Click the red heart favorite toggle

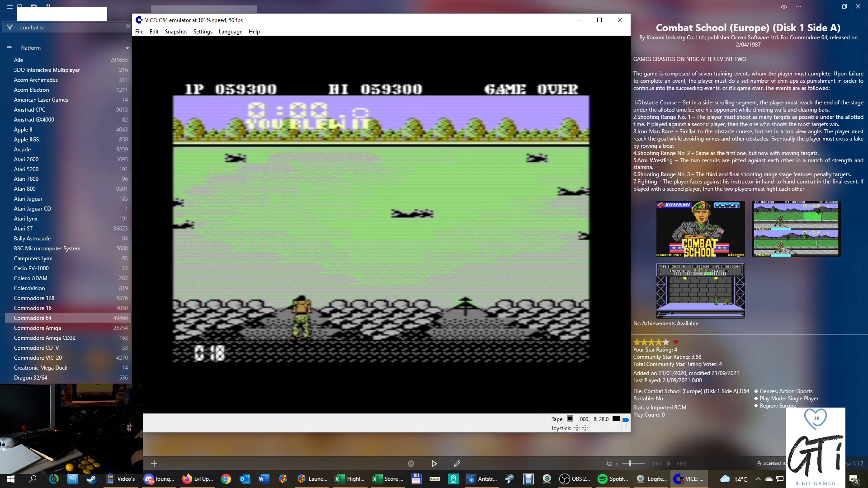(676, 342)
